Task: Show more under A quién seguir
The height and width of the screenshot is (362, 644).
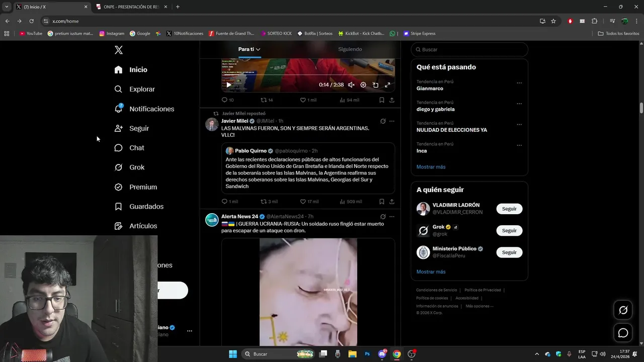Action: click(431, 272)
